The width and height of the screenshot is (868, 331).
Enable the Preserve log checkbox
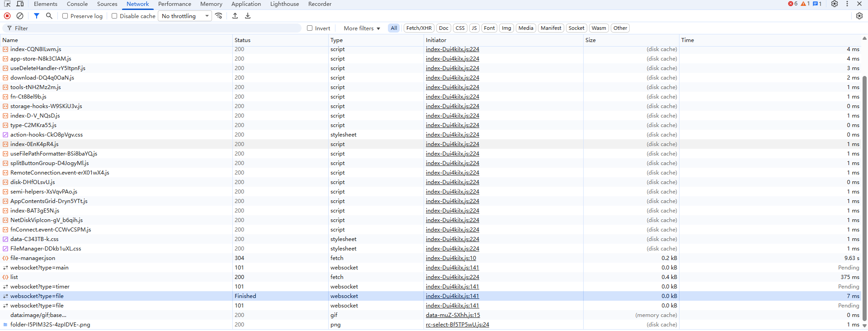[65, 16]
